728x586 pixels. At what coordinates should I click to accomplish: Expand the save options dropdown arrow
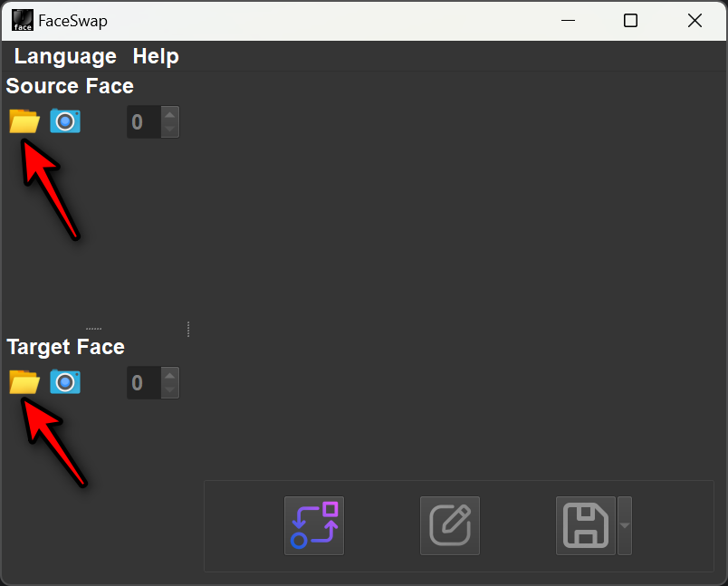tap(625, 525)
